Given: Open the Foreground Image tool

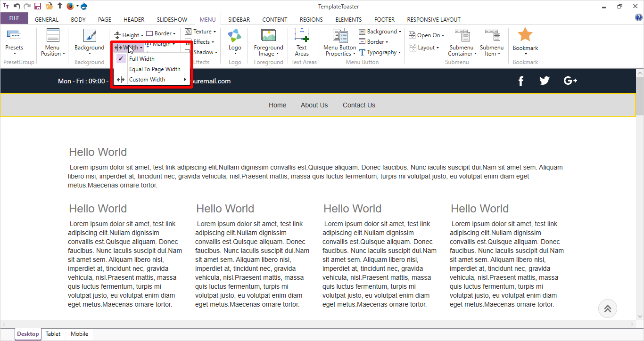Looking at the screenshot, I should (268, 36).
